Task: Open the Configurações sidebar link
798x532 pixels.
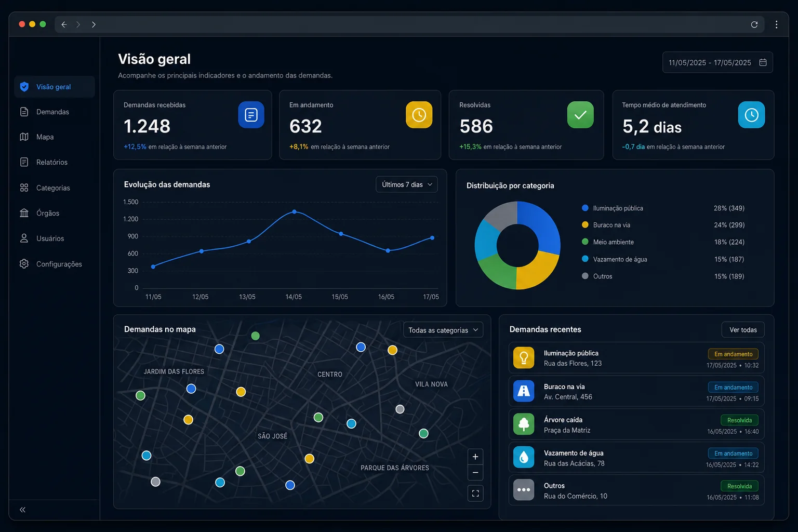Action: (55, 264)
